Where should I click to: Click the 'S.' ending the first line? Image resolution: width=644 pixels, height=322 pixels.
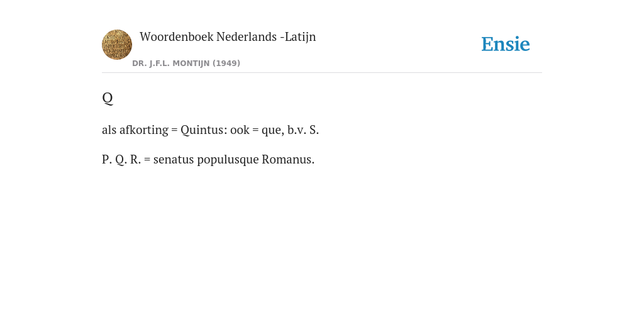point(314,130)
